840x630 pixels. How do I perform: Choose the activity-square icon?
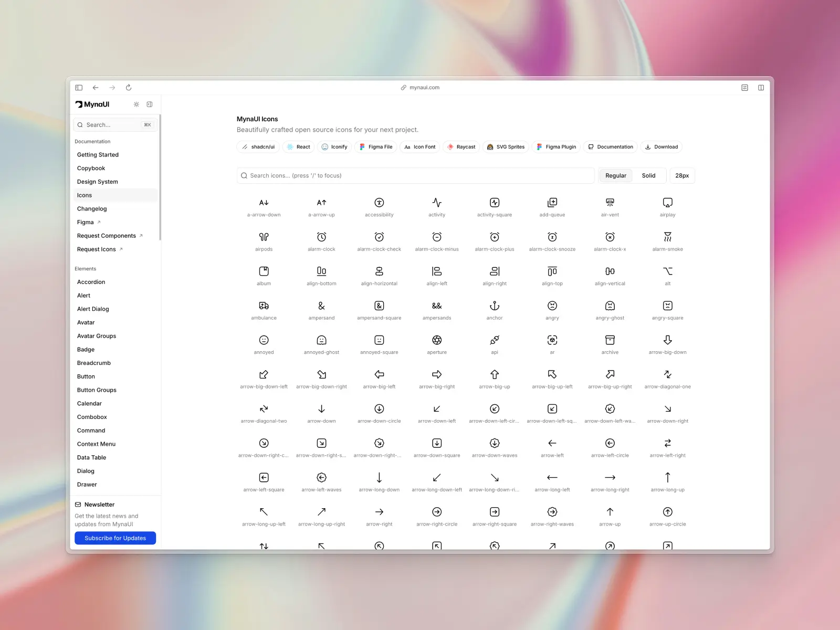click(x=495, y=203)
